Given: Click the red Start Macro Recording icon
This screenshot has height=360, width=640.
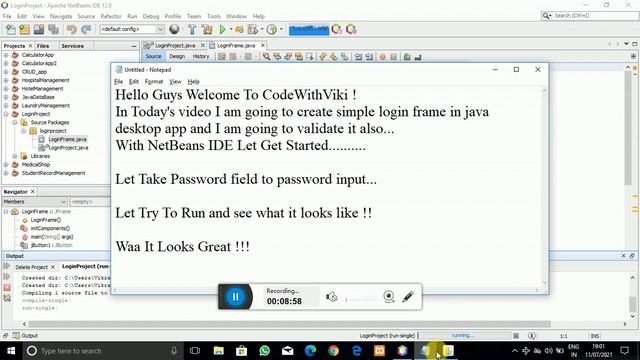Looking at the screenshot, I should click(382, 57).
